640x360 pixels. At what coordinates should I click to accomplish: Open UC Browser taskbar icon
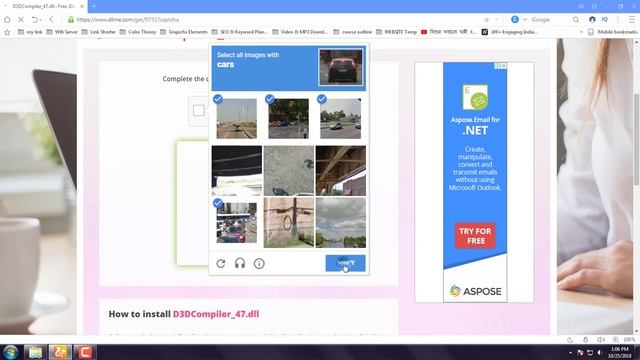coord(60,352)
